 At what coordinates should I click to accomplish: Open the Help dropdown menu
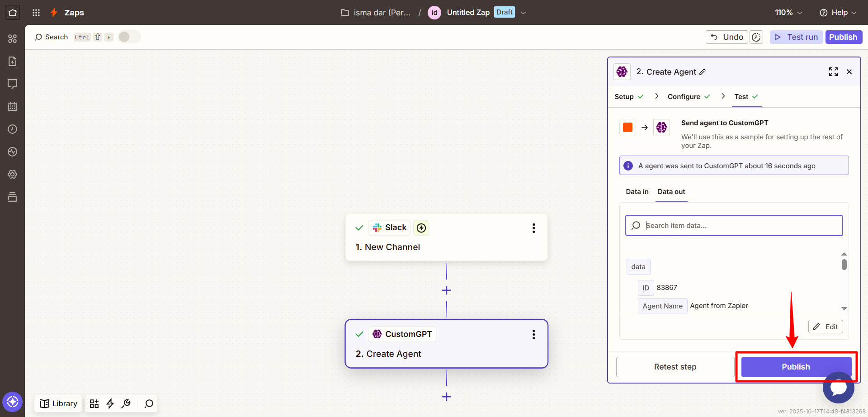coord(838,13)
